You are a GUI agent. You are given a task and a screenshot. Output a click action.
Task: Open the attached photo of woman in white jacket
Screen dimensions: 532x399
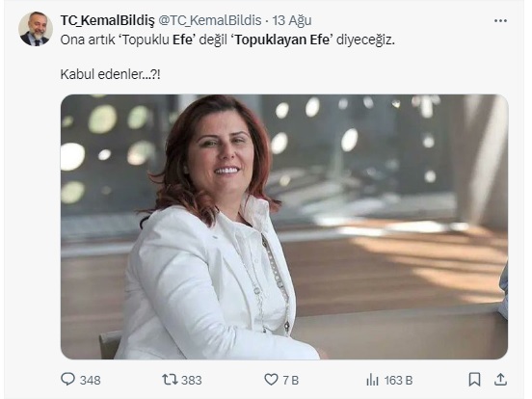click(284, 226)
